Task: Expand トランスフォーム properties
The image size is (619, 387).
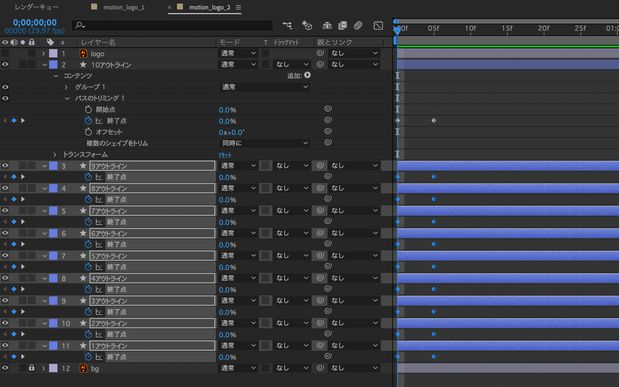Action: [55, 154]
